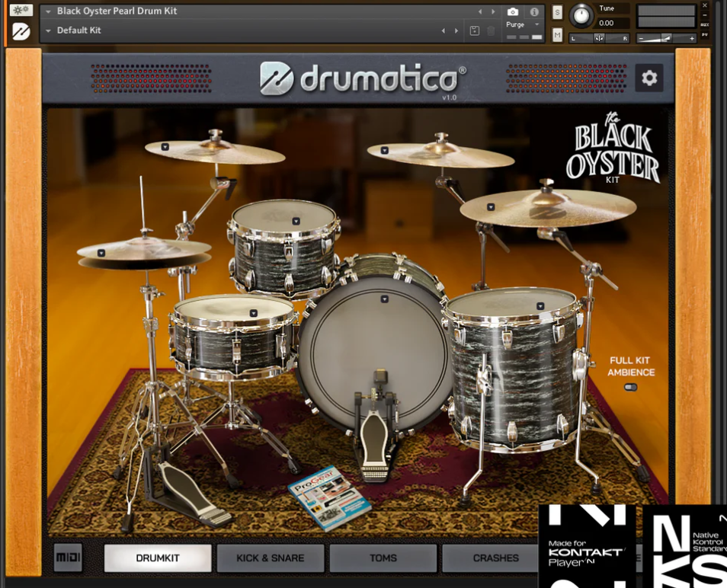Show instrument info with the i icon
727x588 pixels.
pos(535,11)
